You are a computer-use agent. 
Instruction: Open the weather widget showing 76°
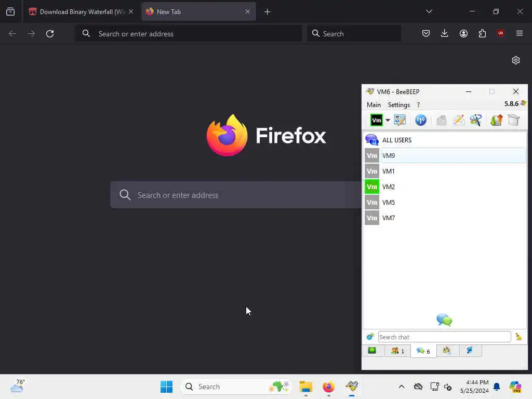pos(17,386)
